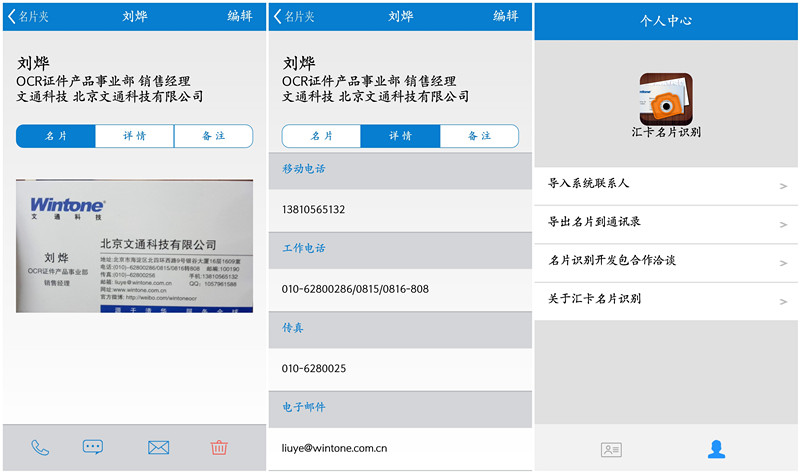
Task: Tap the name 刘烨 in left card header
Action: pyautogui.click(x=33, y=63)
